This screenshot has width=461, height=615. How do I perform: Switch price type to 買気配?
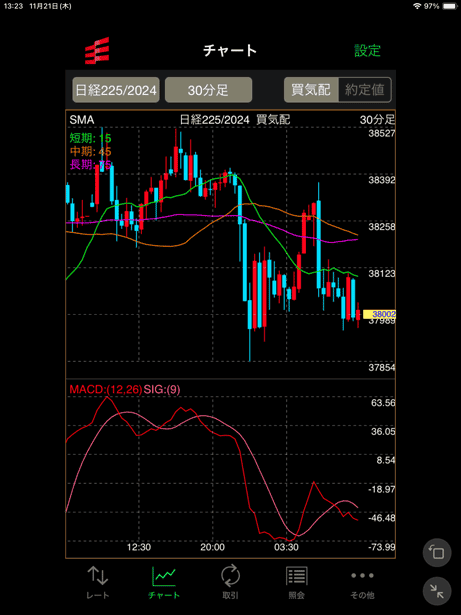point(311,90)
